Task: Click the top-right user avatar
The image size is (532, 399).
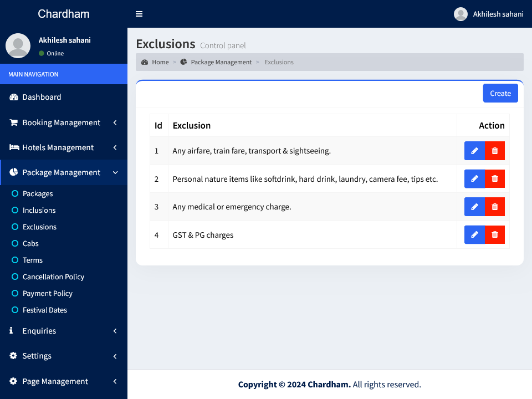Action: tap(461, 14)
